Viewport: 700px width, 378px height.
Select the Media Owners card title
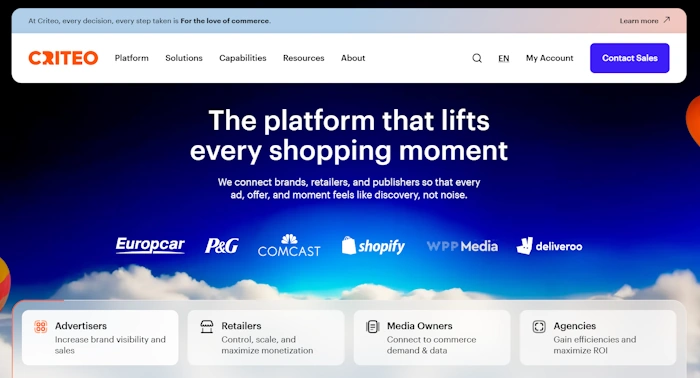click(420, 326)
